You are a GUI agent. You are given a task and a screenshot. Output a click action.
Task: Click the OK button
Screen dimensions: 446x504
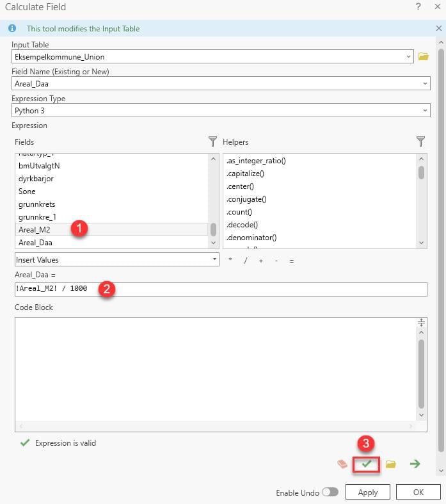click(x=418, y=492)
